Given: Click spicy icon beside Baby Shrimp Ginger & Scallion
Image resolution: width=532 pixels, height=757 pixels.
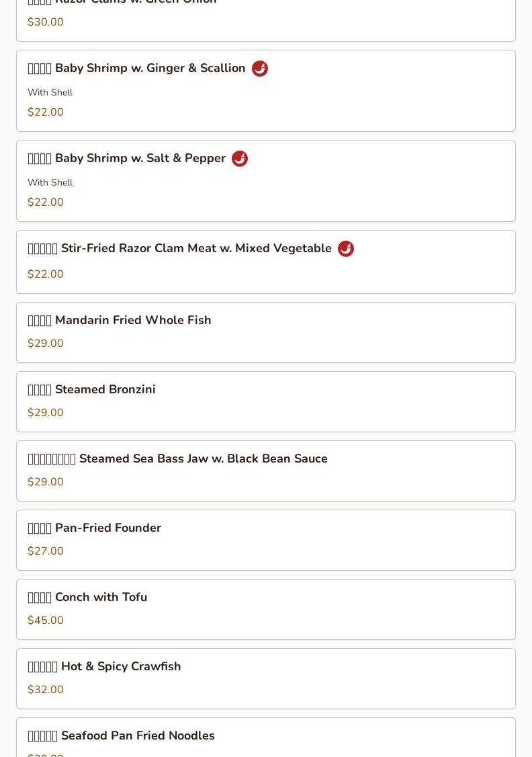Looking at the screenshot, I should (x=259, y=69).
